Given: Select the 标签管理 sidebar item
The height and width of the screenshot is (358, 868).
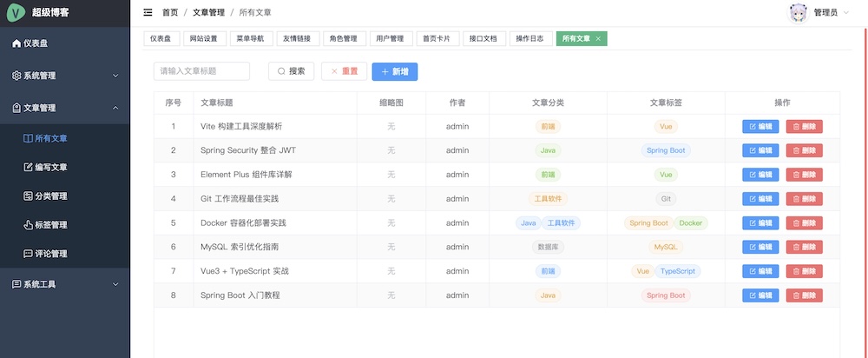Looking at the screenshot, I should point(65,225).
